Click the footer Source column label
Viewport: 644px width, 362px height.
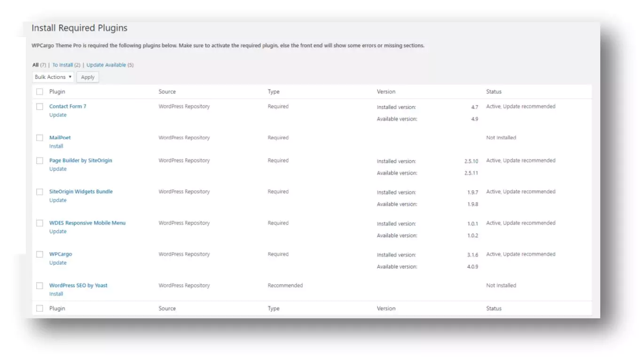167,308
